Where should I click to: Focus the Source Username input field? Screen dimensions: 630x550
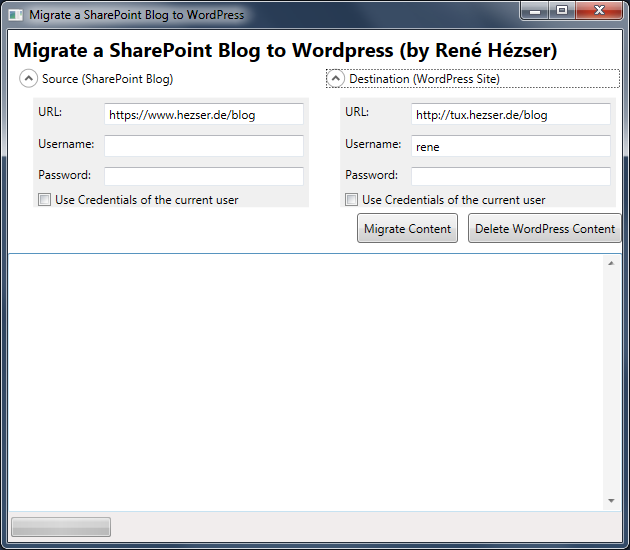click(204, 145)
